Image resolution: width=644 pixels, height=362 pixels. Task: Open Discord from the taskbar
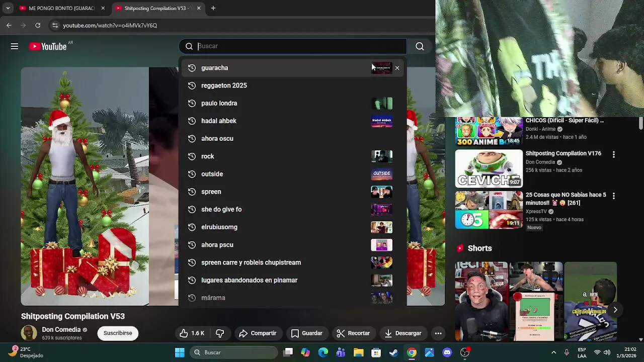point(447,352)
